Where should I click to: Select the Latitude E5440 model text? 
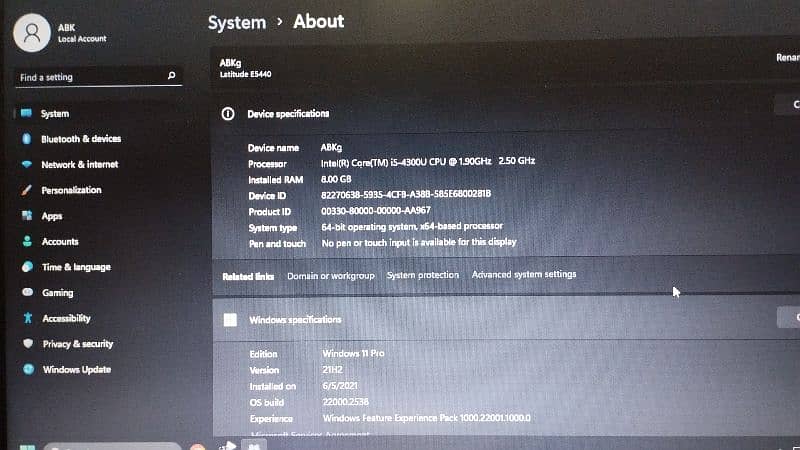[x=245, y=74]
